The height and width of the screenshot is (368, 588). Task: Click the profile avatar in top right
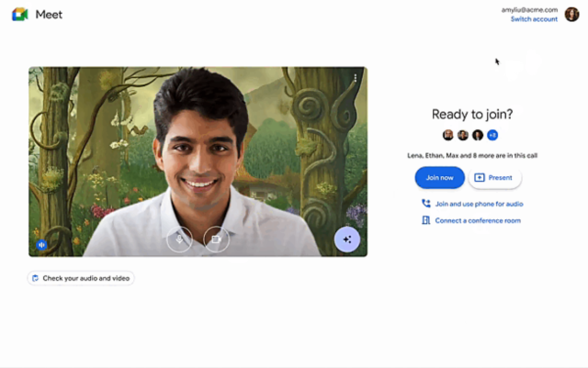tap(571, 14)
